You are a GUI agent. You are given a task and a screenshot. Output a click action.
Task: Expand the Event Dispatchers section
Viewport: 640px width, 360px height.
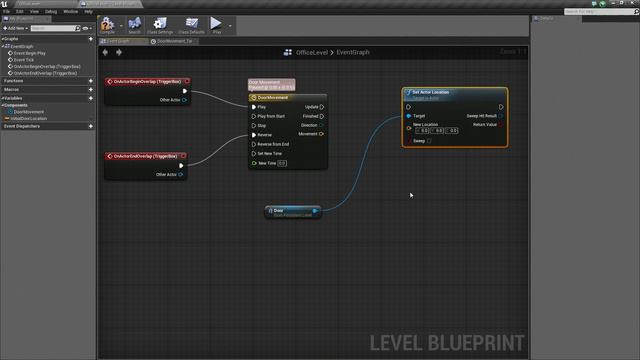click(x=22, y=126)
